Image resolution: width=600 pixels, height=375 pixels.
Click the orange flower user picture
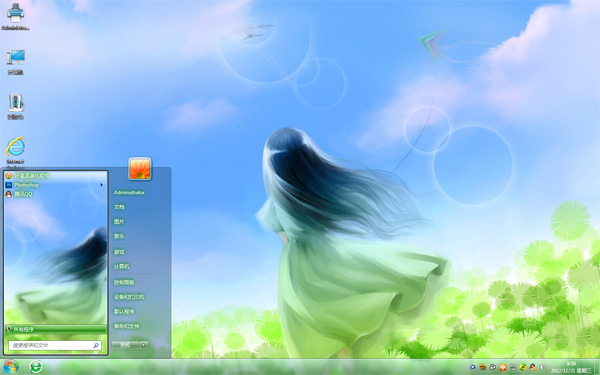click(x=140, y=168)
